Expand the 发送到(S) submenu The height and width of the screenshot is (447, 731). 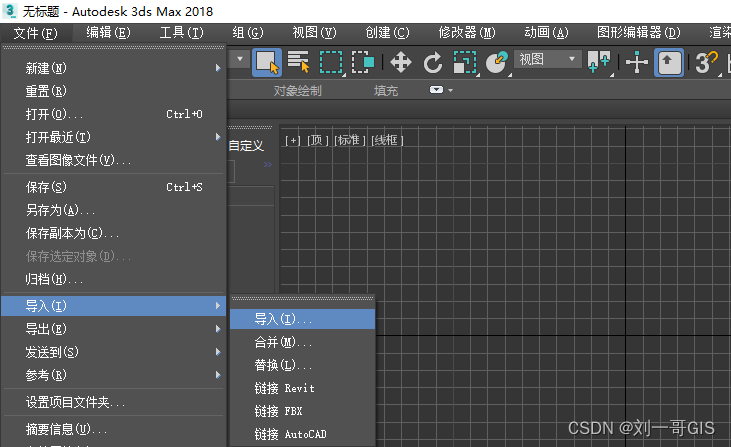point(114,352)
